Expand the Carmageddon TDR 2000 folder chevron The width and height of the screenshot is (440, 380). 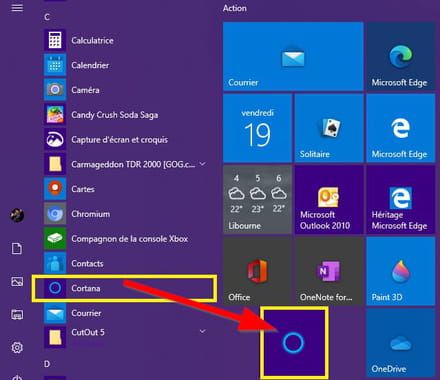(x=202, y=164)
